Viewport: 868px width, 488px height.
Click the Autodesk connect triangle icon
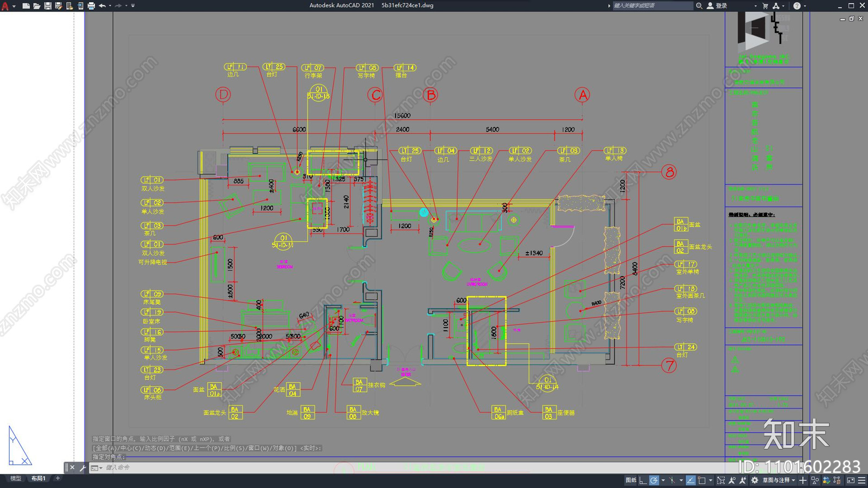(776, 5)
